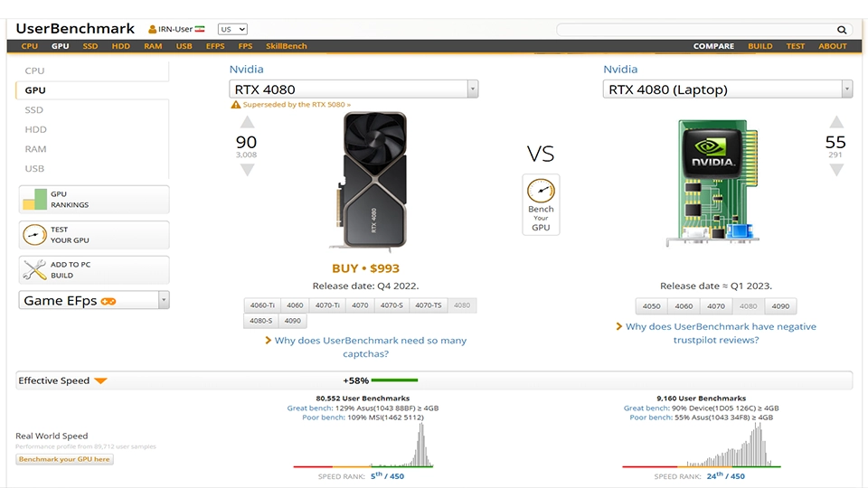Downvote the RTX 4080 desktop card
This screenshot has width=868, height=488.
(246, 169)
